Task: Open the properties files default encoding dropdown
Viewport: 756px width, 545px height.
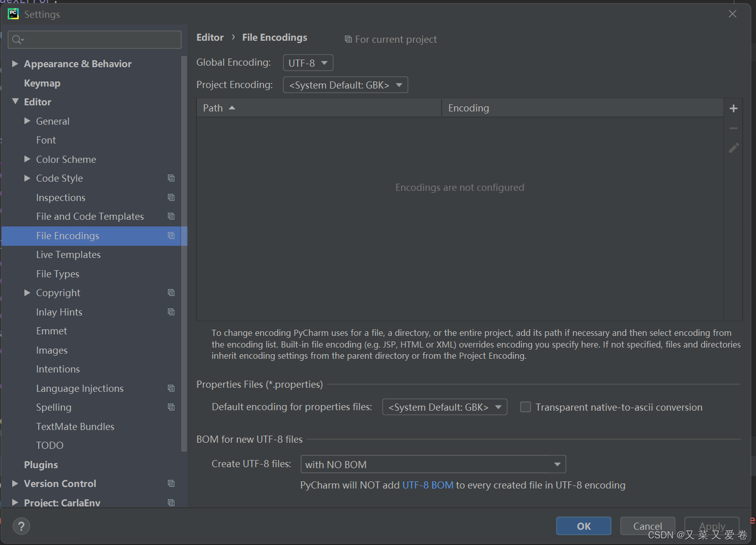Action: point(444,407)
